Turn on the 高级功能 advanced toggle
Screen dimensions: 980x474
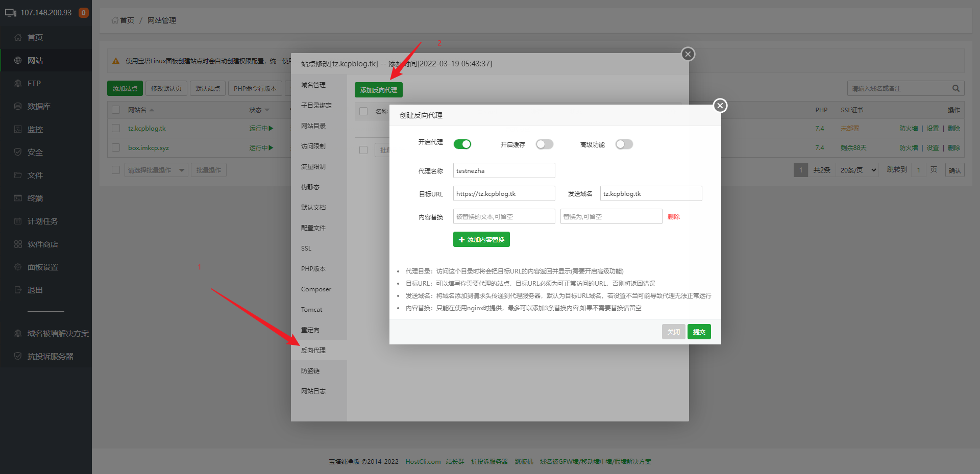624,144
